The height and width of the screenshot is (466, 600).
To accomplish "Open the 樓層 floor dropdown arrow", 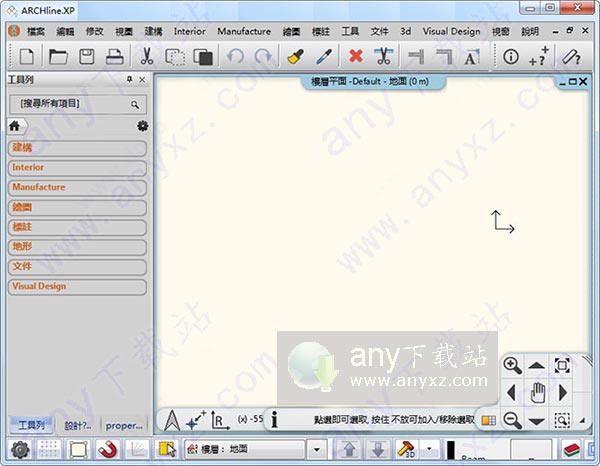I will pos(317,450).
